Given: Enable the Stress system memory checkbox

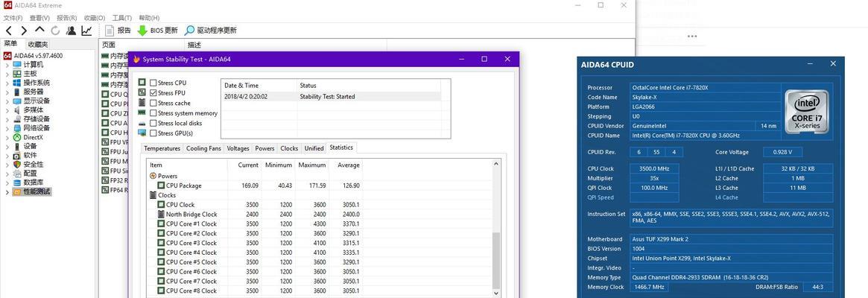Looking at the screenshot, I should (153, 113).
